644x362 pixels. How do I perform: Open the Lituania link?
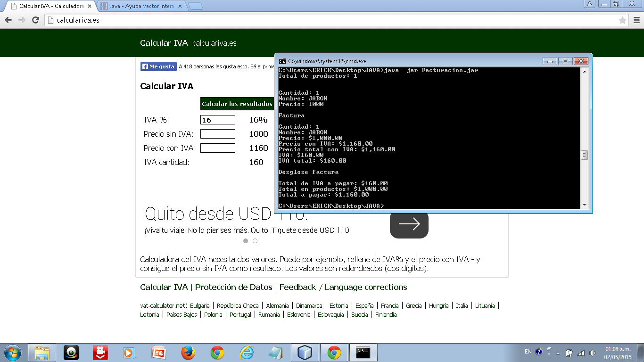click(485, 306)
